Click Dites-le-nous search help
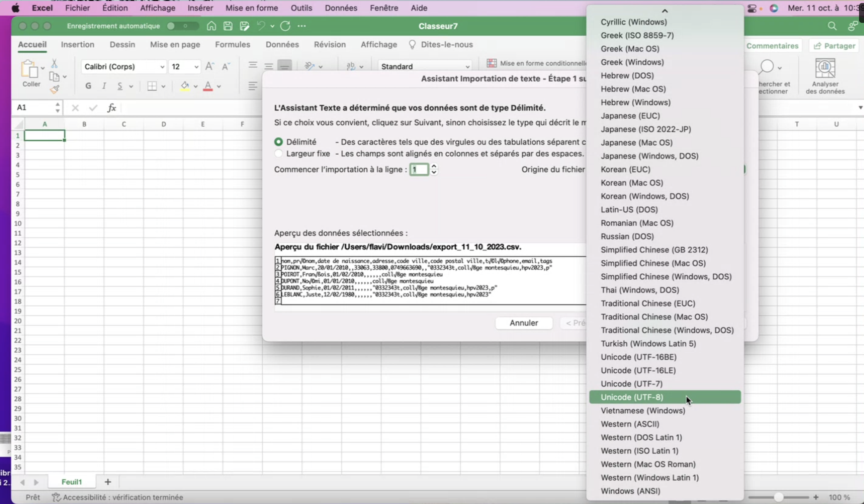 point(441,44)
